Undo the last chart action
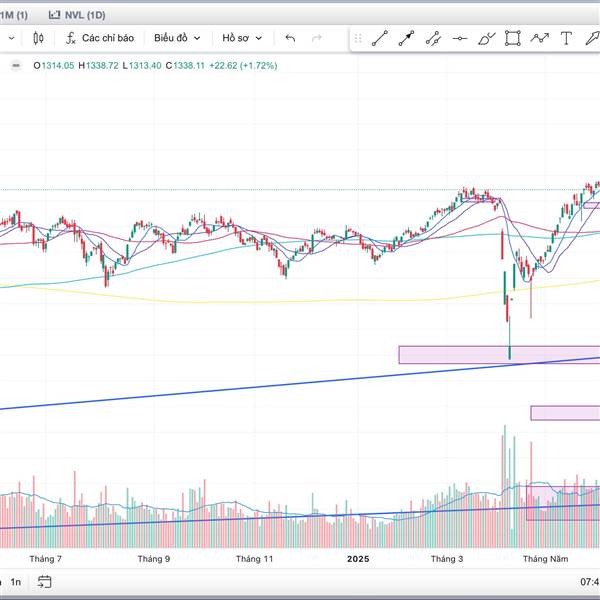Image resolution: width=600 pixels, height=600 pixels. click(x=290, y=38)
